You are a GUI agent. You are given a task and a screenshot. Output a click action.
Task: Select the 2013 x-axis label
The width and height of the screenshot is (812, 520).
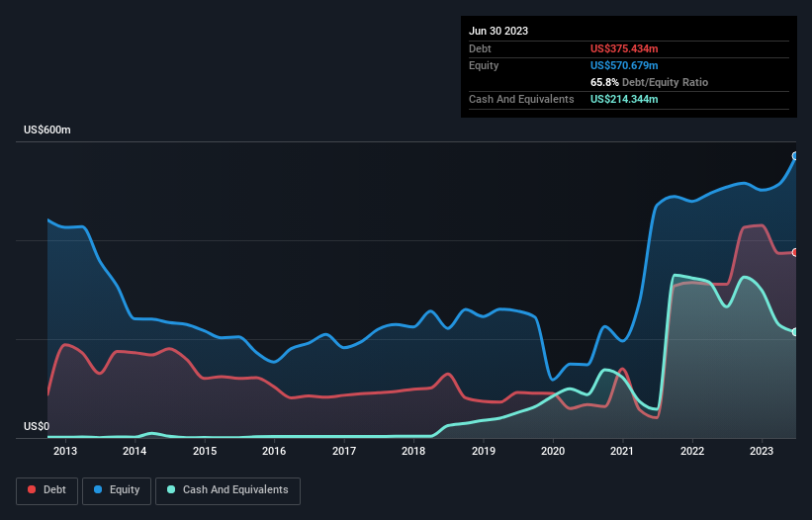point(65,451)
